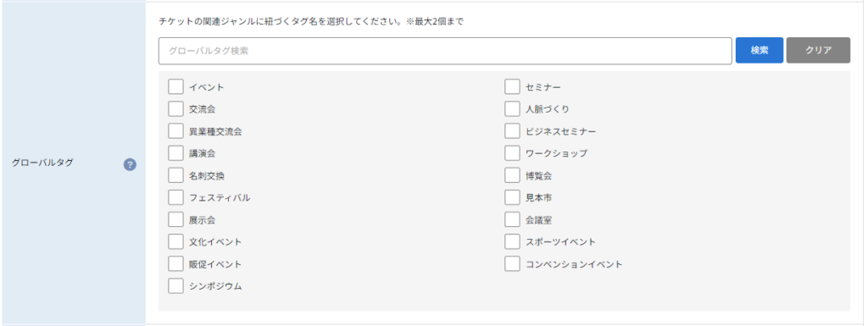Check the イベント tag checkbox
Screen dimensions: 868x326
click(x=175, y=86)
